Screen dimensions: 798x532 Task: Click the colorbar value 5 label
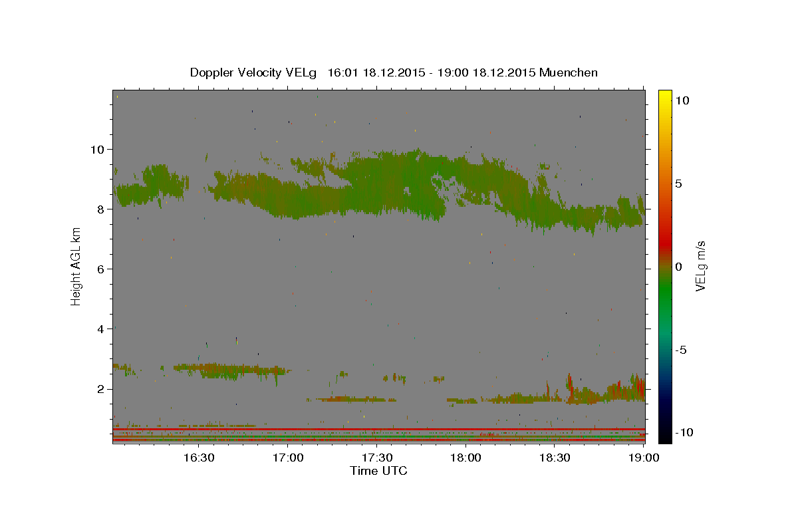click(678, 184)
